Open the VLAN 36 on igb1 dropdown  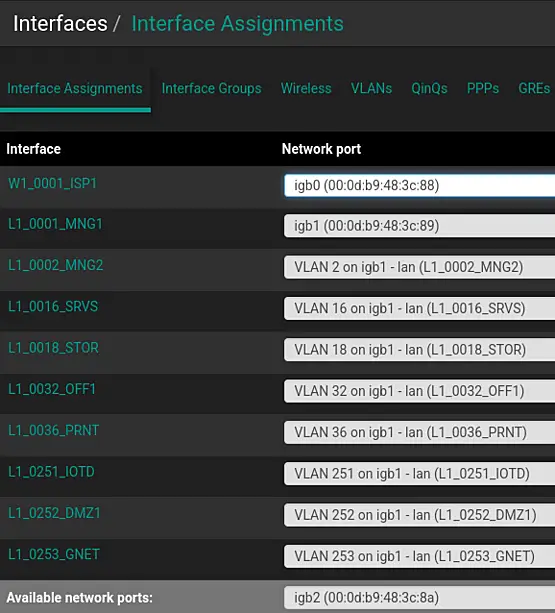tap(419, 432)
